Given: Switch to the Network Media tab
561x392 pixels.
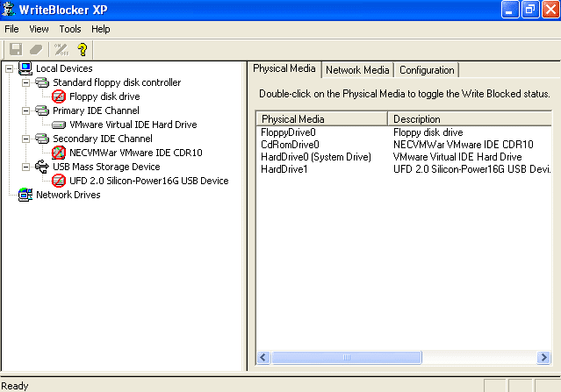Looking at the screenshot, I should coord(357,70).
